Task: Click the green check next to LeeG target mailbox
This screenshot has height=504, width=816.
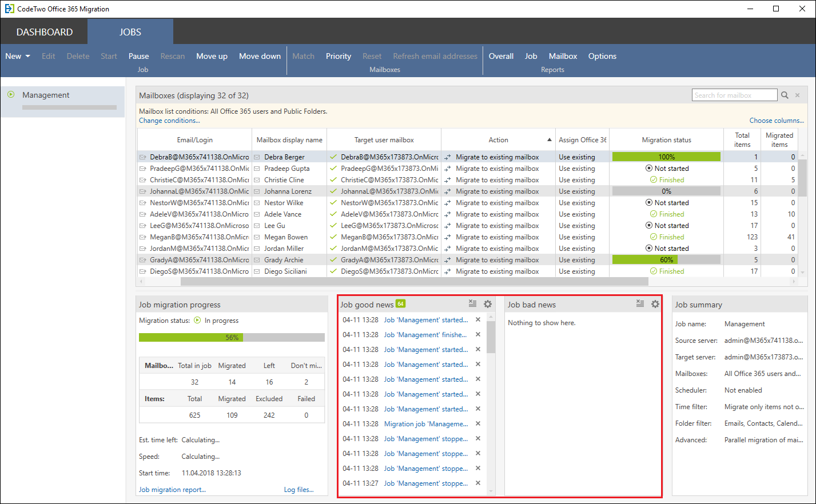Action: point(333,225)
